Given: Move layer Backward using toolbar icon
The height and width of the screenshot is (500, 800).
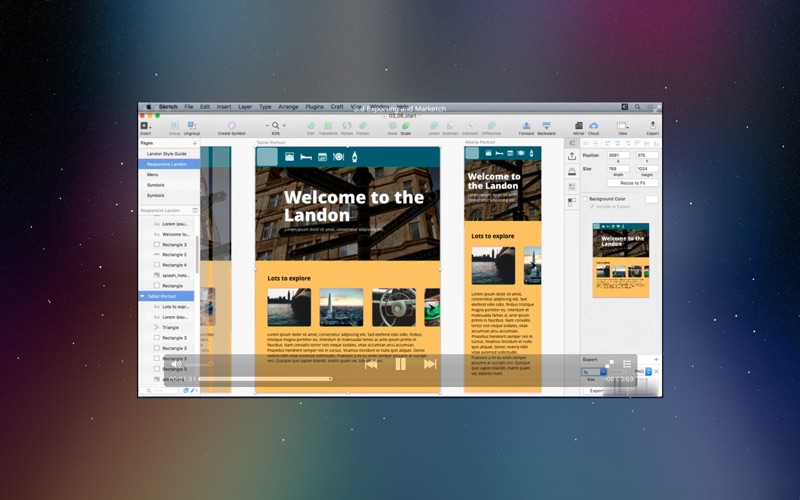Looking at the screenshot, I should coord(546,128).
